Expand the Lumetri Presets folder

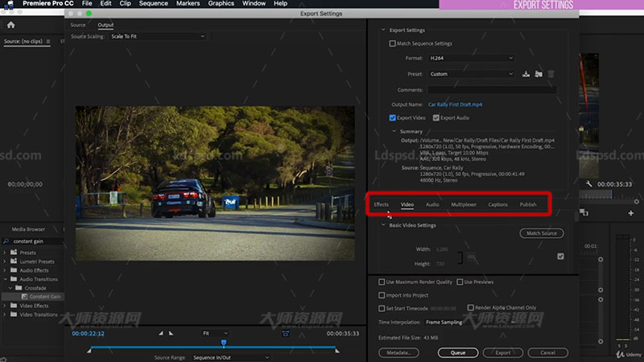[5, 261]
